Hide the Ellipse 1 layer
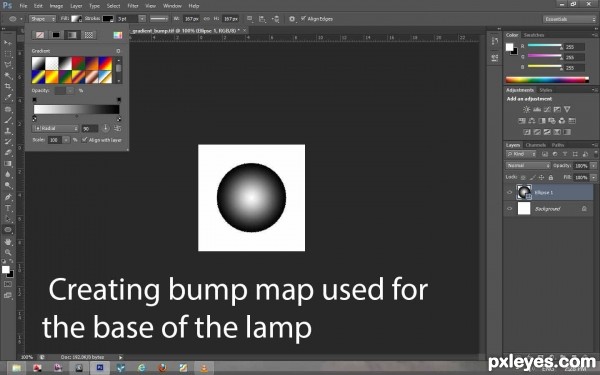Screen dimensions: 600x375 coord(509,192)
